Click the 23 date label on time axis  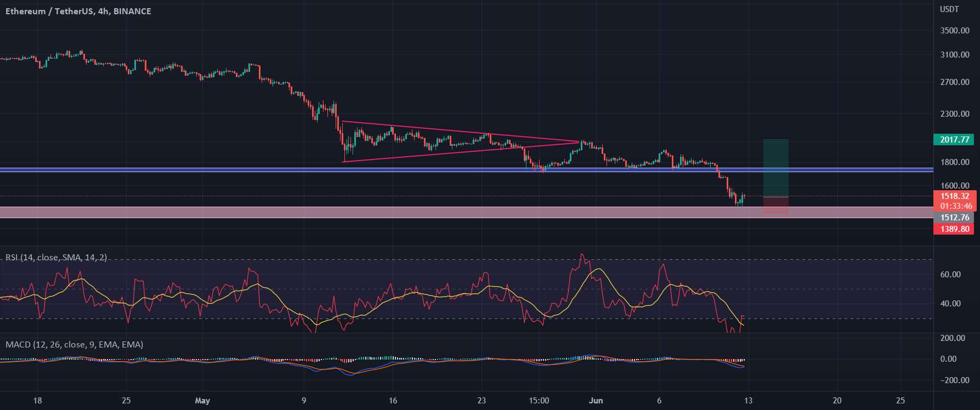(x=481, y=401)
